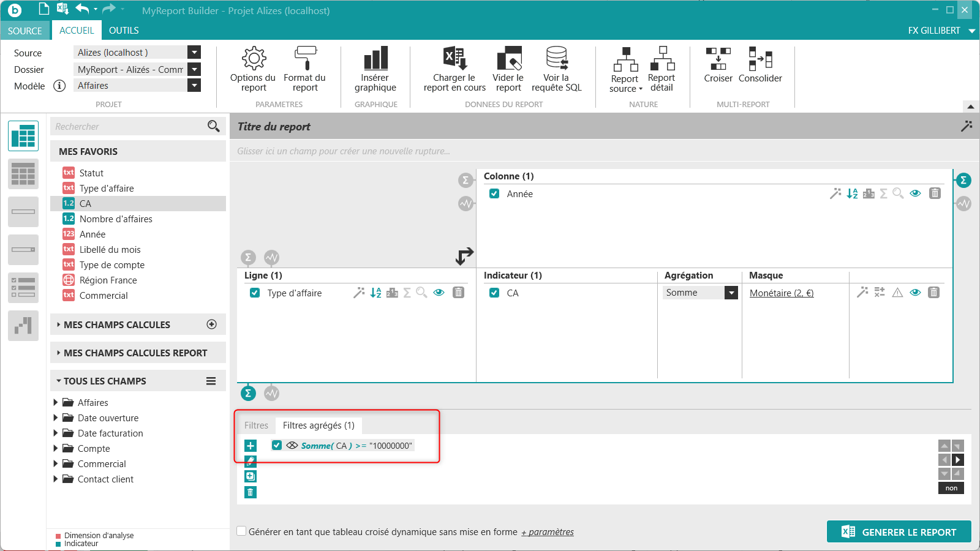The width and height of the screenshot is (980, 551).
Task: Open the Somme aggregation dropdown
Action: pos(731,293)
